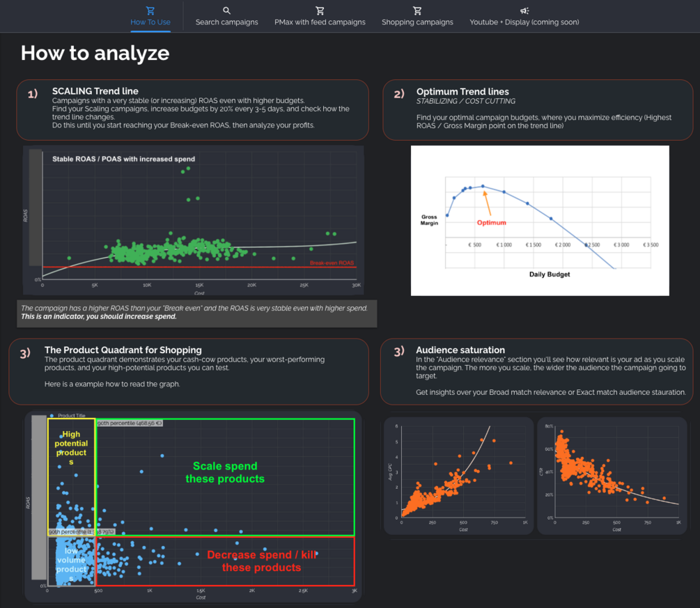
Task: Open the How To Use tab
Action: click(150, 17)
